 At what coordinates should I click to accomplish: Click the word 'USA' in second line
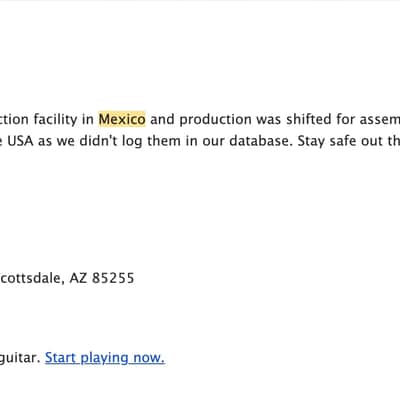tap(20, 141)
